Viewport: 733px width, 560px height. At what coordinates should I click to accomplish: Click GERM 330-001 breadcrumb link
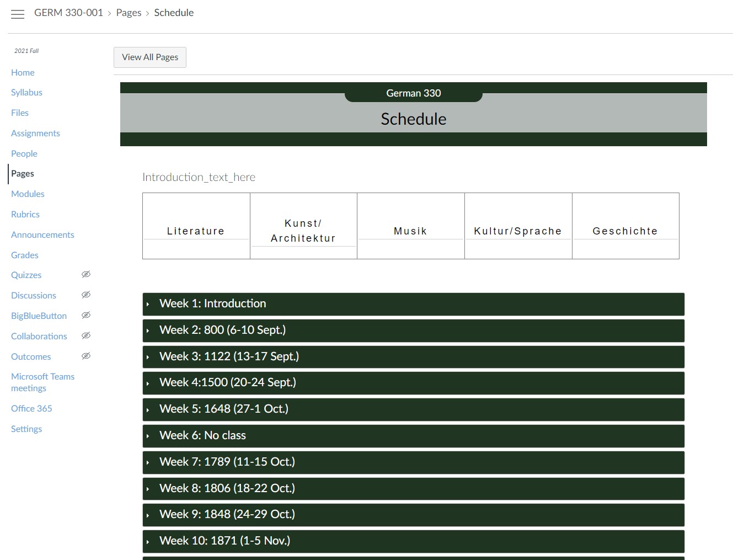click(68, 13)
